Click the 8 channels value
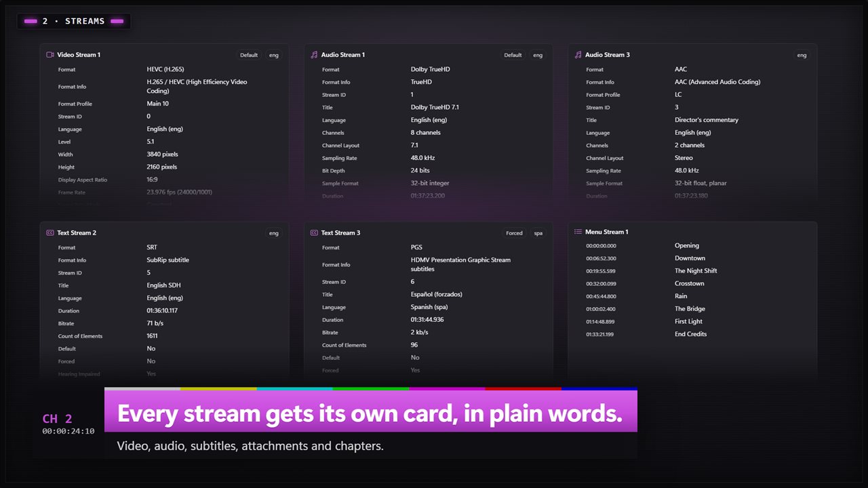868x488 pixels. click(x=425, y=133)
